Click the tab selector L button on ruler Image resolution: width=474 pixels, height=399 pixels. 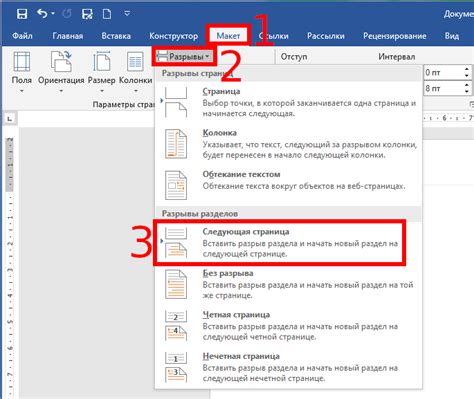tap(10, 119)
